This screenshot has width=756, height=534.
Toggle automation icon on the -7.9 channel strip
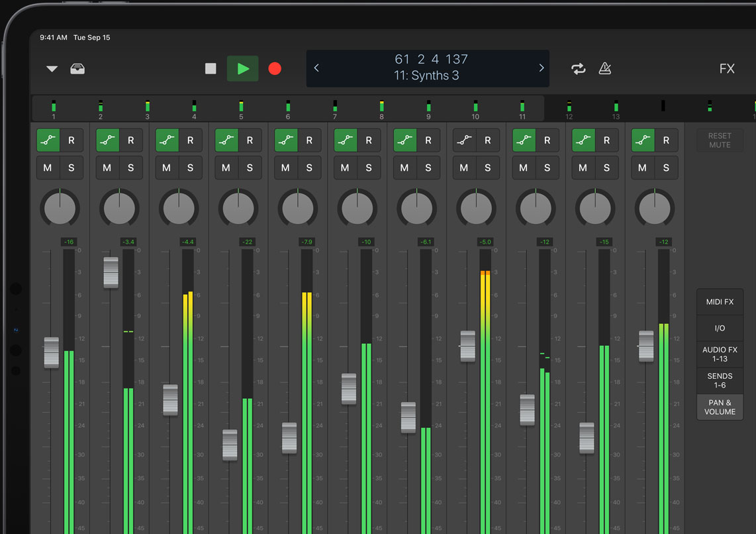click(x=287, y=140)
